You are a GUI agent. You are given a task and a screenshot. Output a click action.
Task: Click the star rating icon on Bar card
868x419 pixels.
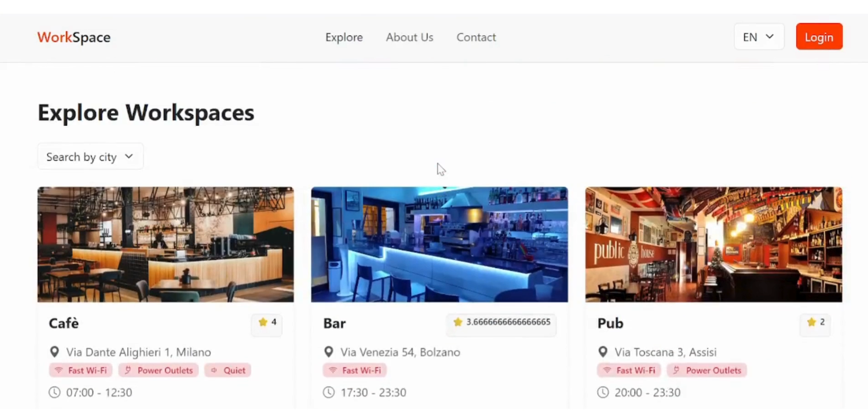click(458, 322)
